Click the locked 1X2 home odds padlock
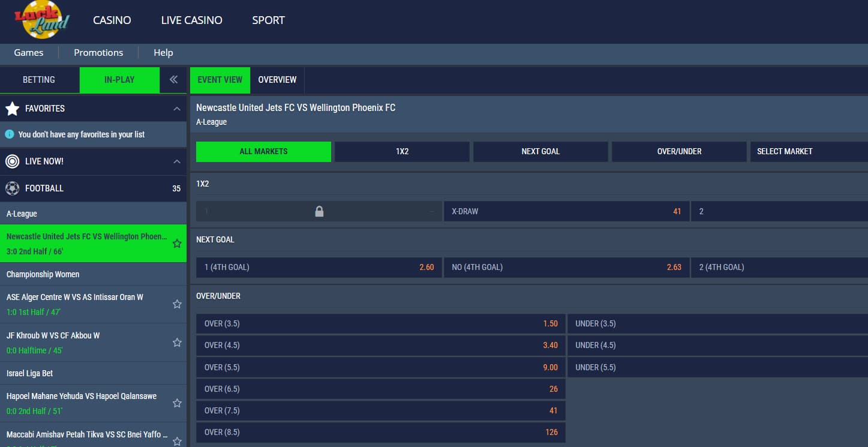 [x=319, y=211]
